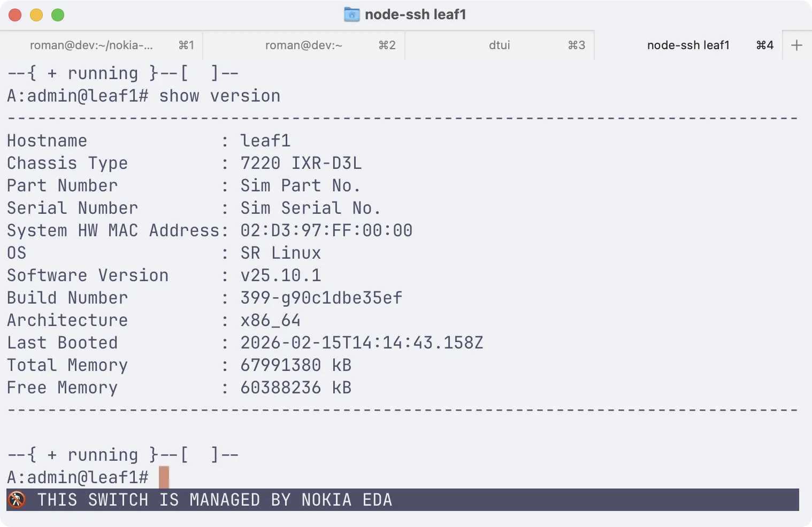Switch to the roman@dev:~/nokia-... tab
This screenshot has width=812, height=527.
[x=102, y=45]
